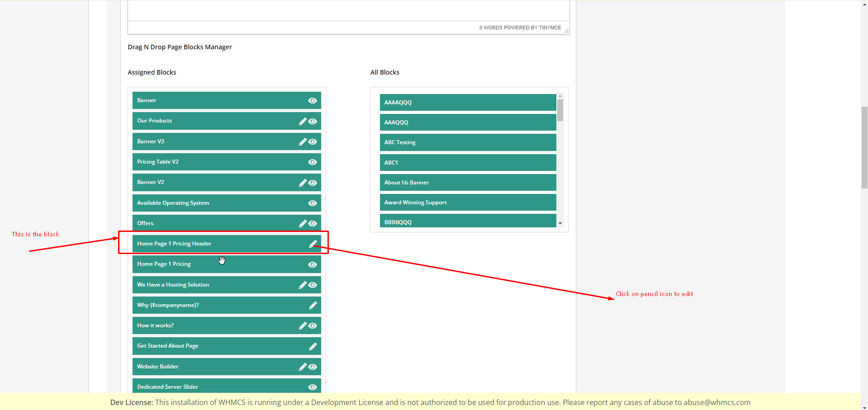Click the All Blocks scroll up arrow
The height and width of the screenshot is (410, 868).
[x=560, y=96]
